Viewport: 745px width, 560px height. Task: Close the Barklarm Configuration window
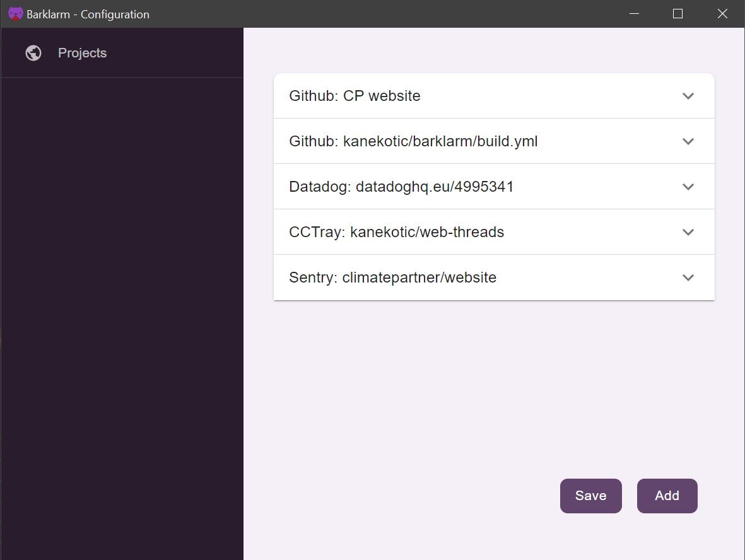[x=722, y=14]
